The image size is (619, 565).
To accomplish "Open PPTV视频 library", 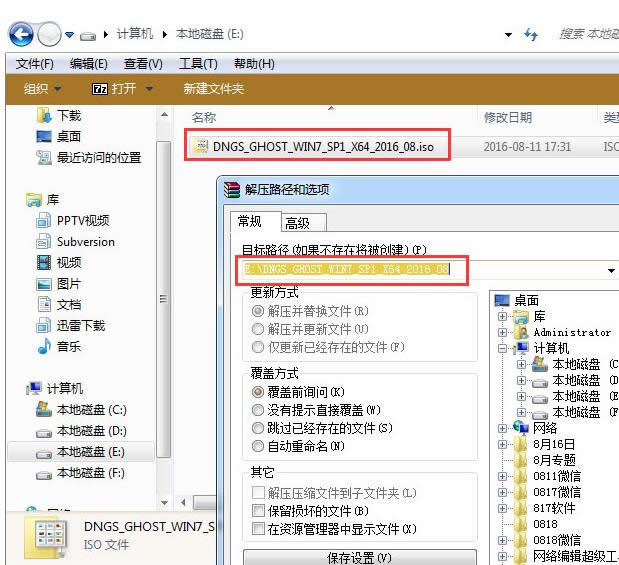I will [82, 220].
